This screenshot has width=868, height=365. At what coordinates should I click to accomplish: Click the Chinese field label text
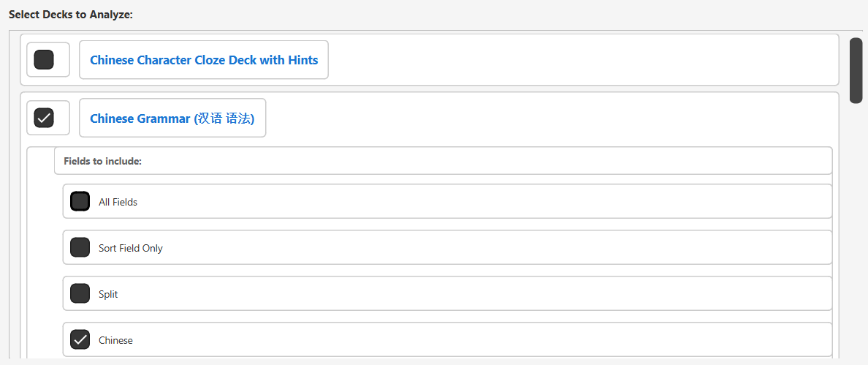[x=115, y=340]
